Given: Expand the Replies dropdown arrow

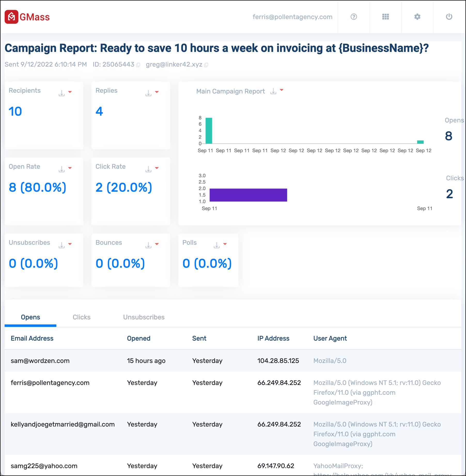Looking at the screenshot, I should click(157, 92).
